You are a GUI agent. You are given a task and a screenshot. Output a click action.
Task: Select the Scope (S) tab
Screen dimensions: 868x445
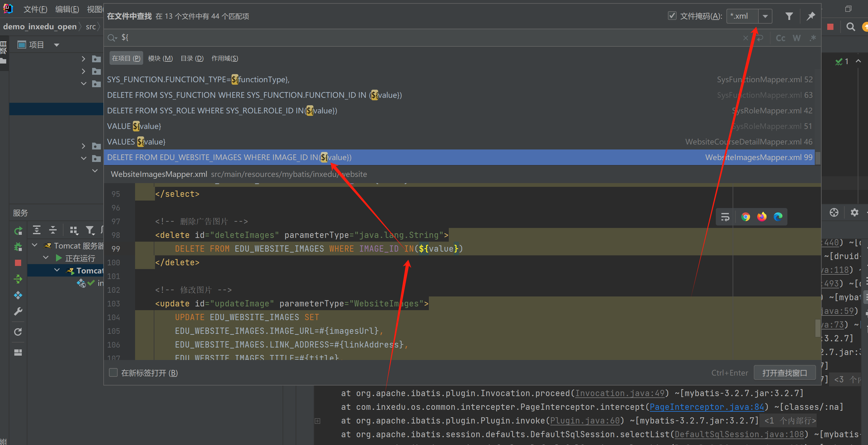click(225, 58)
